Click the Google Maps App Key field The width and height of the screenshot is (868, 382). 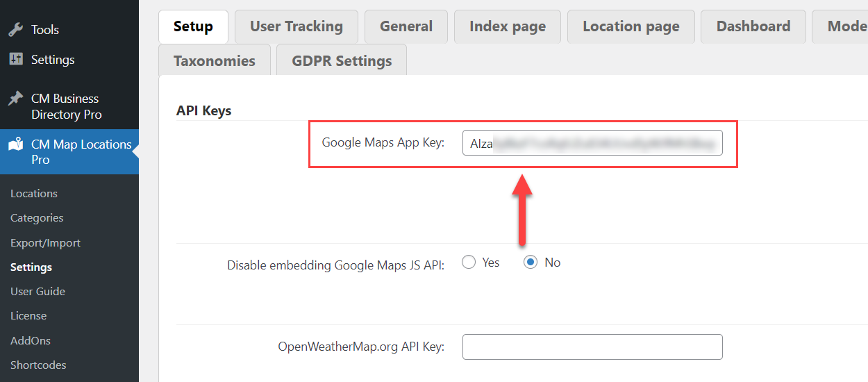tap(592, 144)
